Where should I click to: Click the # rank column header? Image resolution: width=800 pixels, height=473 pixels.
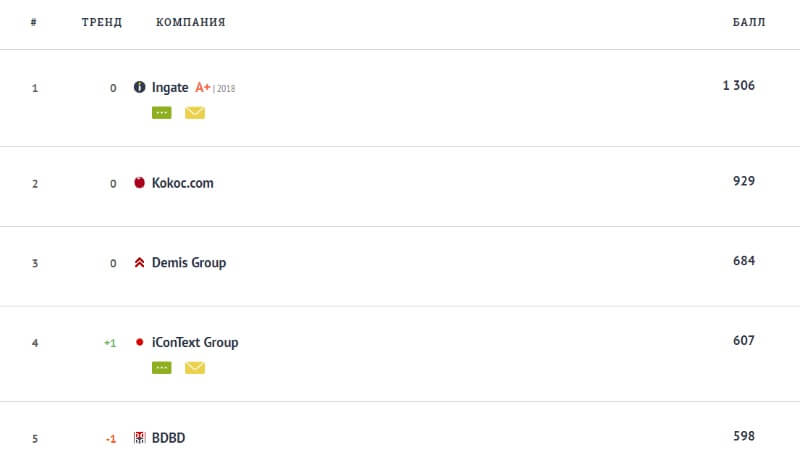[x=34, y=23]
